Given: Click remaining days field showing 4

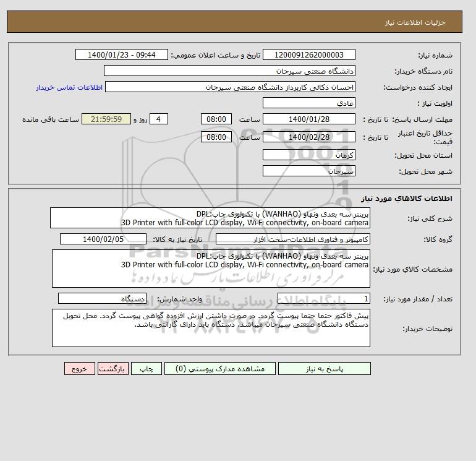Looking at the screenshot, I should click(x=159, y=119).
